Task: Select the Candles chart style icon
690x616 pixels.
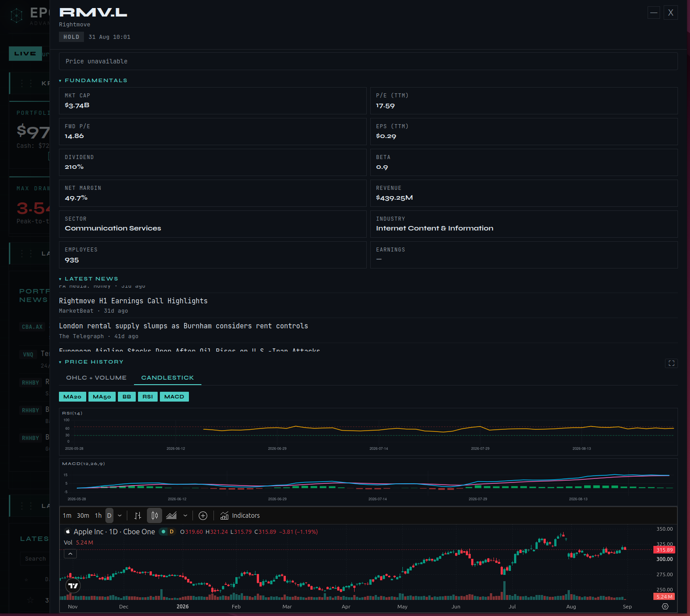Action: 155,515
